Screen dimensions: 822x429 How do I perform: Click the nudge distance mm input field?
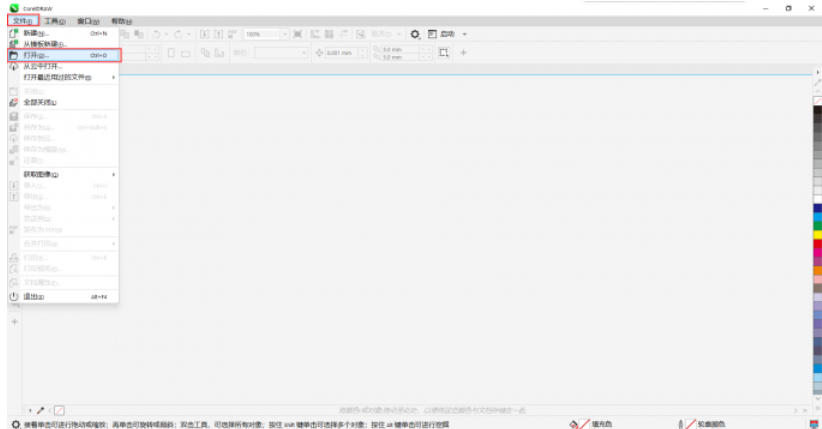click(x=341, y=53)
